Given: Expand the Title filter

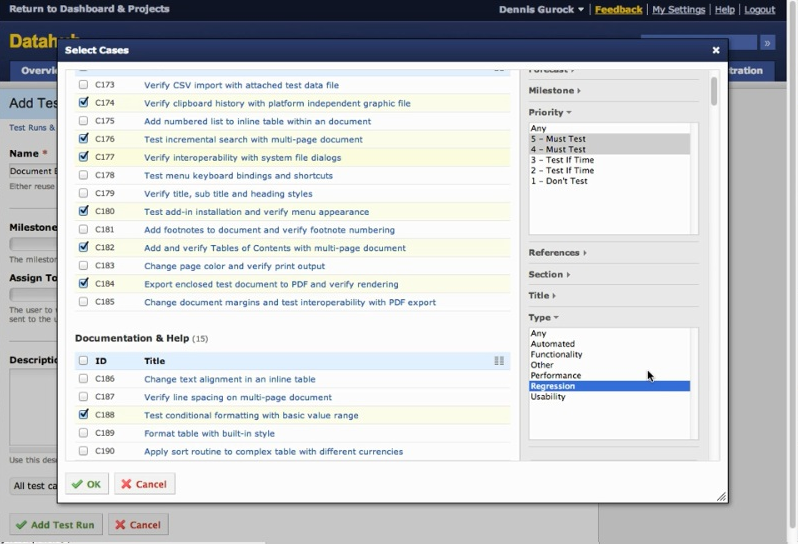Looking at the screenshot, I should click(542, 295).
